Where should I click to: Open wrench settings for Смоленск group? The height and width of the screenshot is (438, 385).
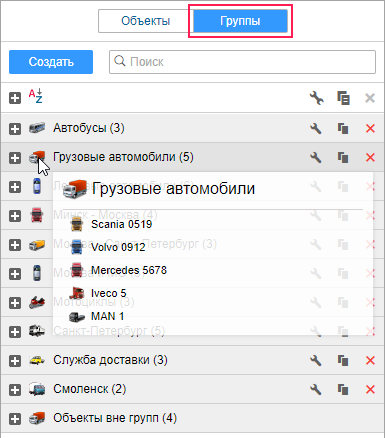(315, 389)
